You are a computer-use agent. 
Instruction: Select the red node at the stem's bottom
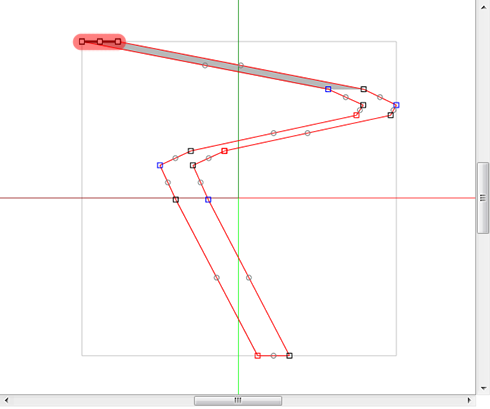(257, 356)
